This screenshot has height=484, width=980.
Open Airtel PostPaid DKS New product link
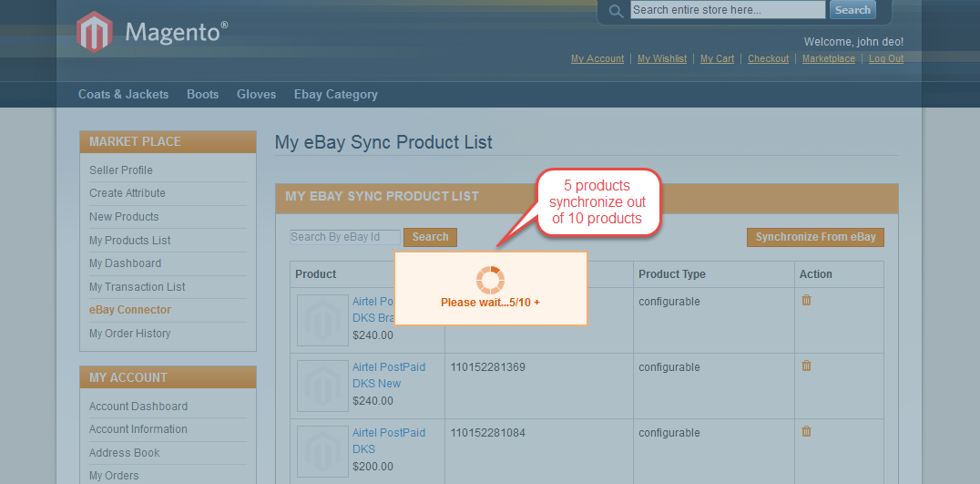[389, 376]
